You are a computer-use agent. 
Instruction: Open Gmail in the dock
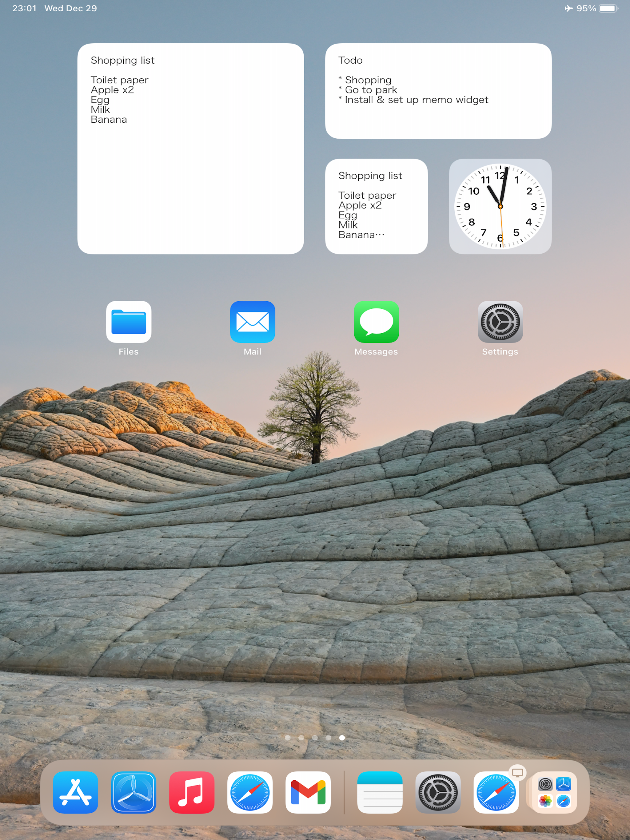[308, 792]
